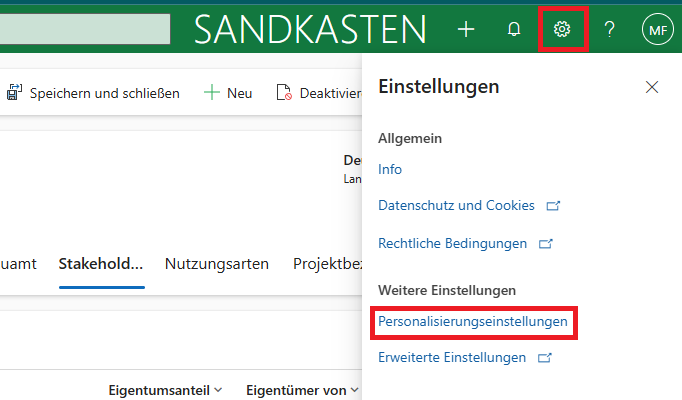Open the Projektbez... tab

coord(326,264)
